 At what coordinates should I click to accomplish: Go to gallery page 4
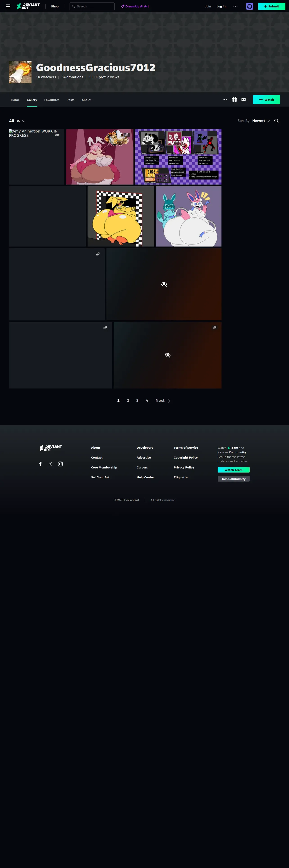pyautogui.click(x=147, y=400)
